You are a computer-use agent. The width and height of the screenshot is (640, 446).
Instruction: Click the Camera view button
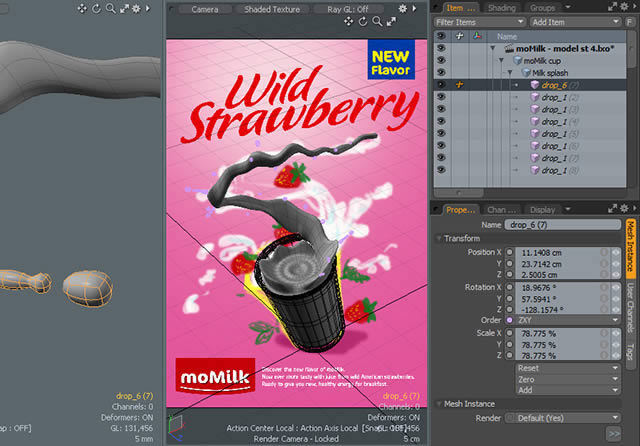coord(205,9)
